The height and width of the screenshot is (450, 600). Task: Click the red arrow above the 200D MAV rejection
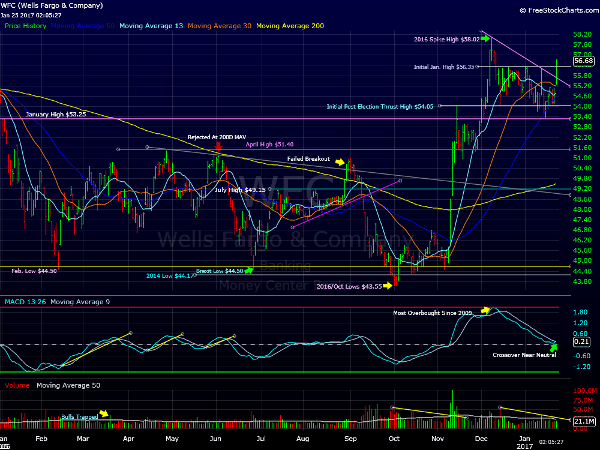pyautogui.click(x=218, y=146)
